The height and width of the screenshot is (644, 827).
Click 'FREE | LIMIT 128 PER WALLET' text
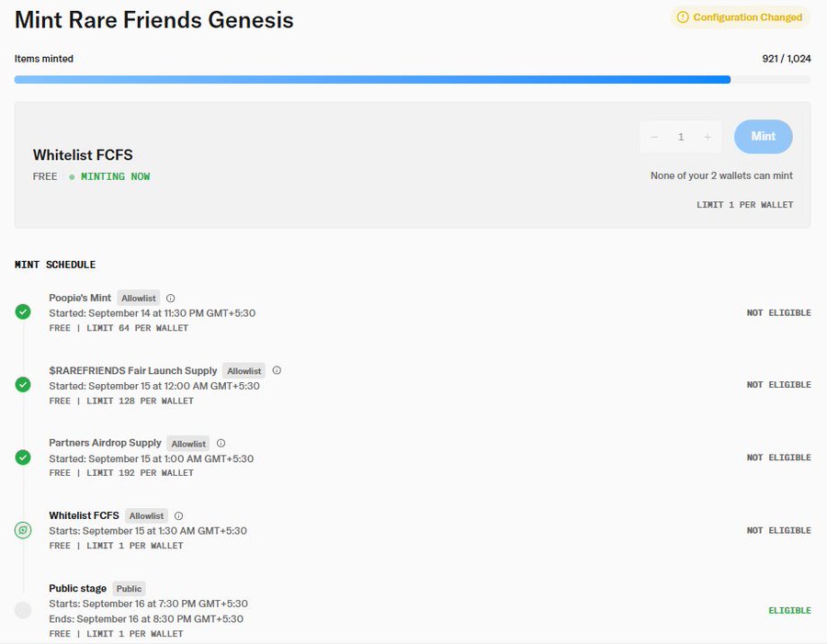(121, 401)
